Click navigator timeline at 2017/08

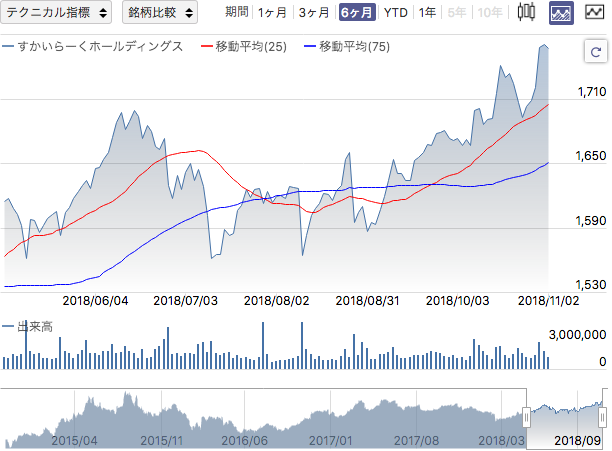[416, 440]
